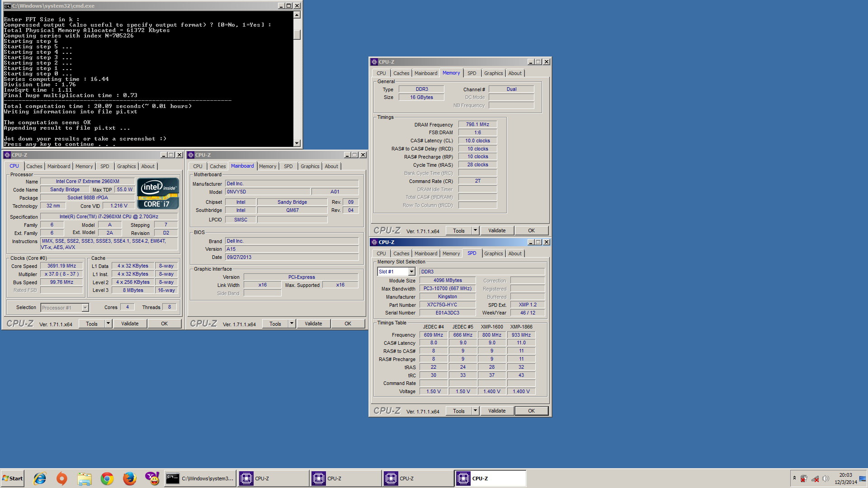Click DRAM Frequency value 798.1 MHz

click(x=477, y=124)
